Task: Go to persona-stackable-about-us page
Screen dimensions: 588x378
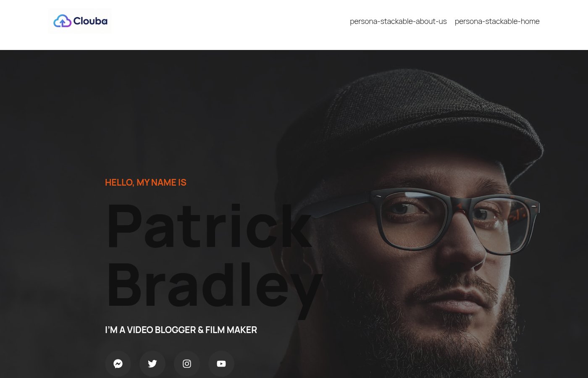Action: pos(398,21)
